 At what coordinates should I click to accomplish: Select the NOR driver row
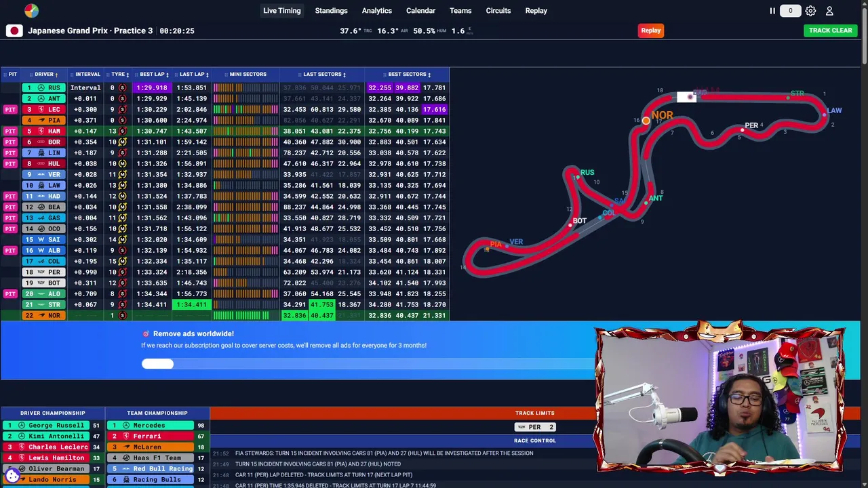pyautogui.click(x=225, y=315)
